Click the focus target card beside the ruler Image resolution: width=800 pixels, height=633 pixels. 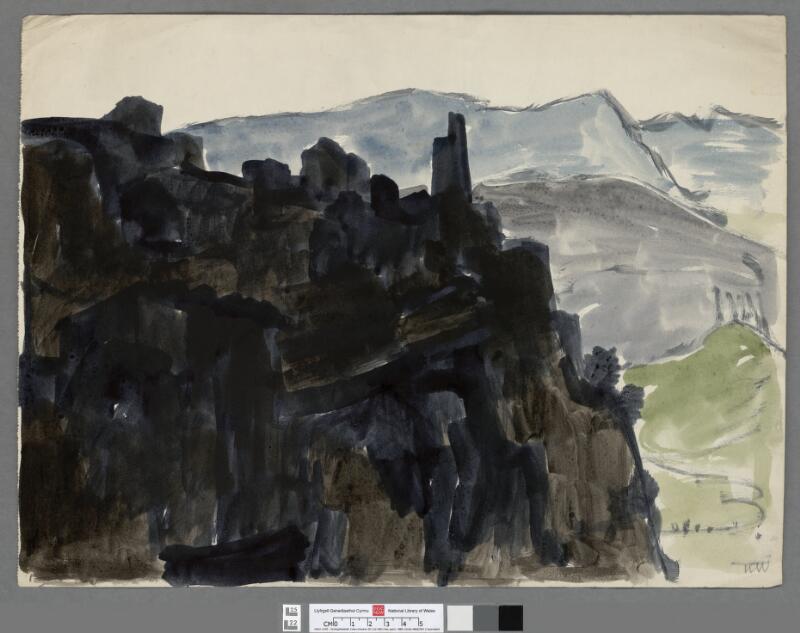pyautogui.click(x=292, y=618)
